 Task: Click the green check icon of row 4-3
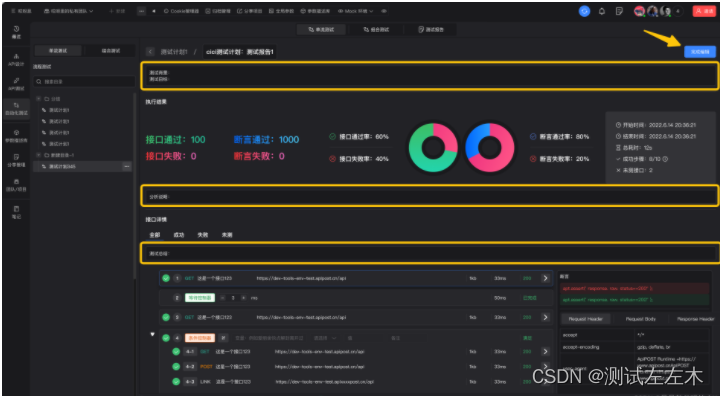point(176,381)
